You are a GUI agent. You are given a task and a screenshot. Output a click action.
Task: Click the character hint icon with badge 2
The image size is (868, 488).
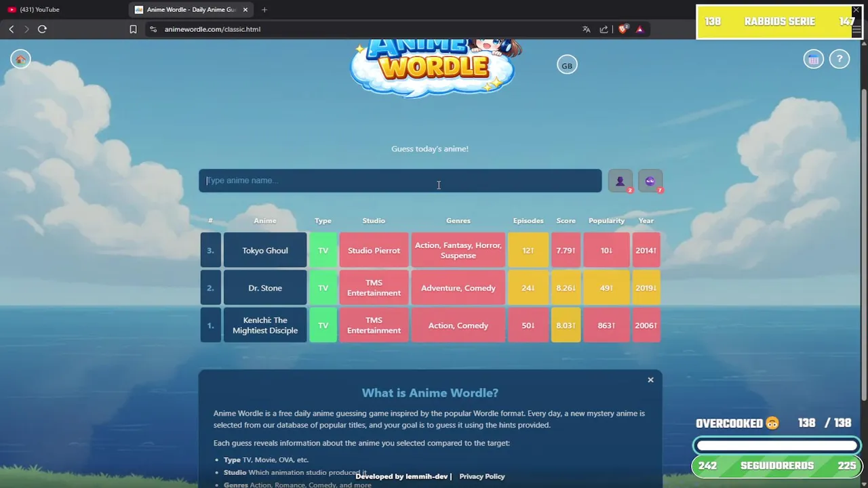coord(620,181)
